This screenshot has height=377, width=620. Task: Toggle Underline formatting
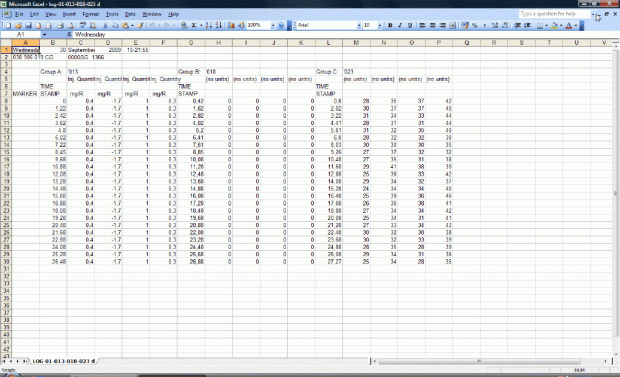tap(410, 25)
